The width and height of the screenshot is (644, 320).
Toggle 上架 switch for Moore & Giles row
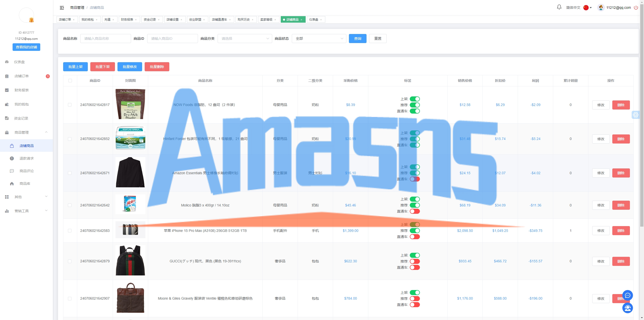click(415, 293)
